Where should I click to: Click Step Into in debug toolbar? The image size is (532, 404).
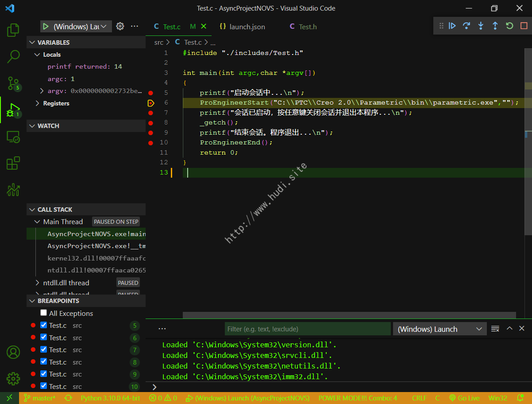pos(481,26)
